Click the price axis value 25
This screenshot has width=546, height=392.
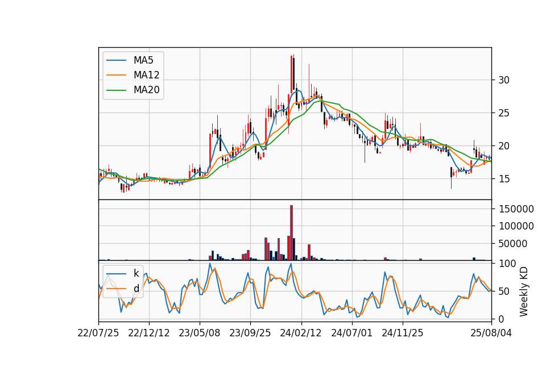point(504,113)
